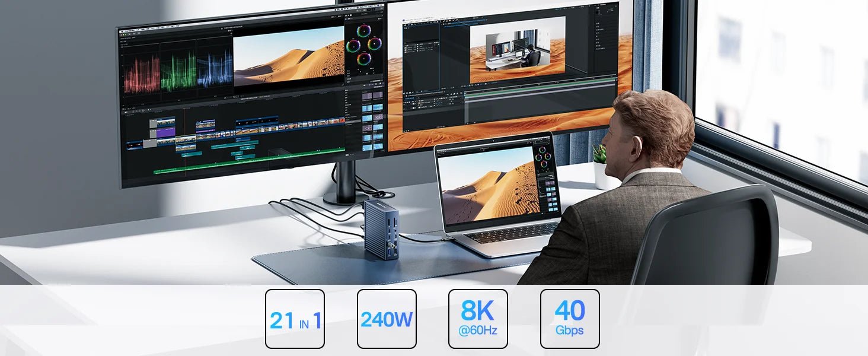868x356 pixels.
Task: Click the 10:22 timecode display
Action: 235,96
